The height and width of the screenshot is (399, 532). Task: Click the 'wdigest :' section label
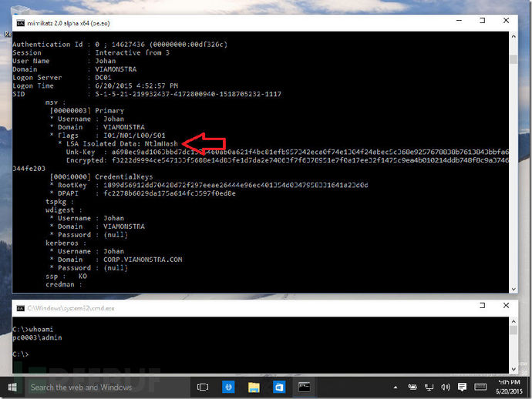point(64,210)
